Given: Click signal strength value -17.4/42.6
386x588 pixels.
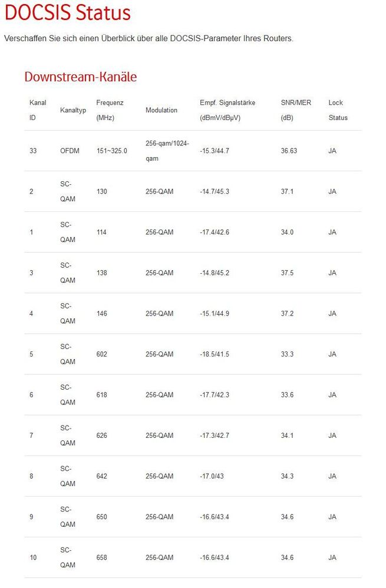Looking at the screenshot, I should [x=214, y=232].
